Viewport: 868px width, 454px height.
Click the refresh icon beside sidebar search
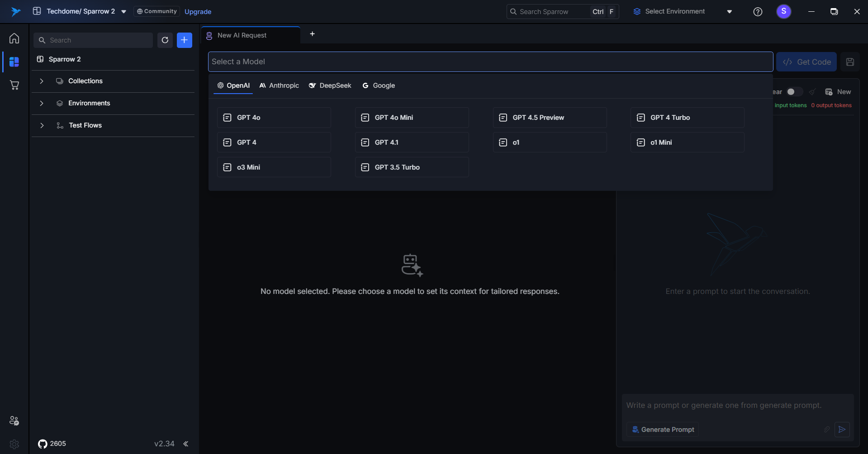pos(165,40)
